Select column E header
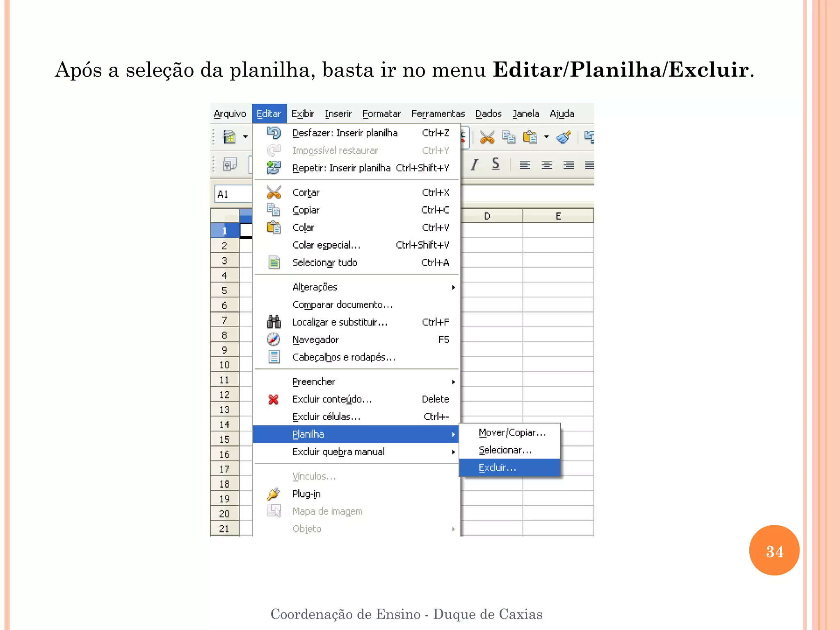This screenshot has height=630, width=840. [558, 216]
